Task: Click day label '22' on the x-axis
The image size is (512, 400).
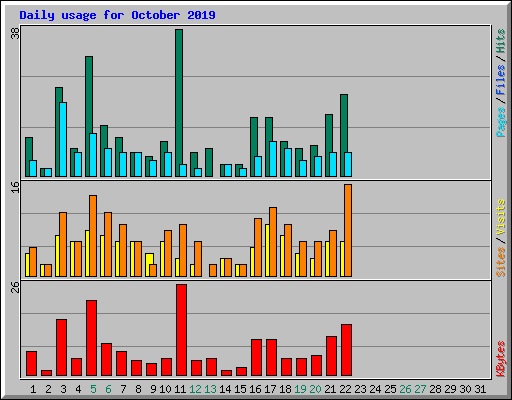Action: coord(345,389)
